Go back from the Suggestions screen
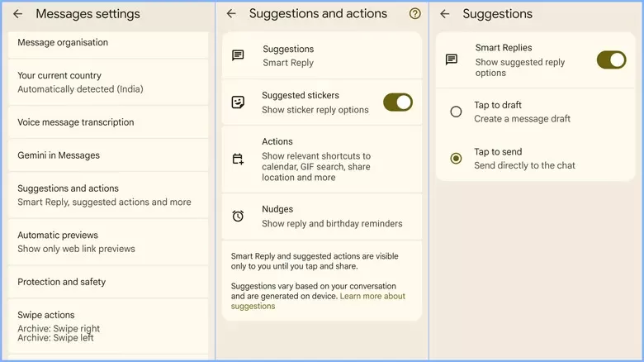 445,14
